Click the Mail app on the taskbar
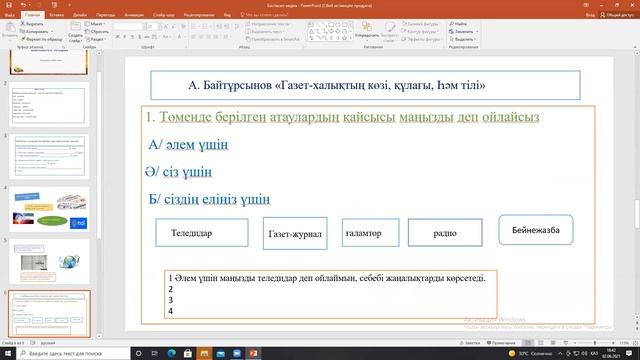 [220, 353]
